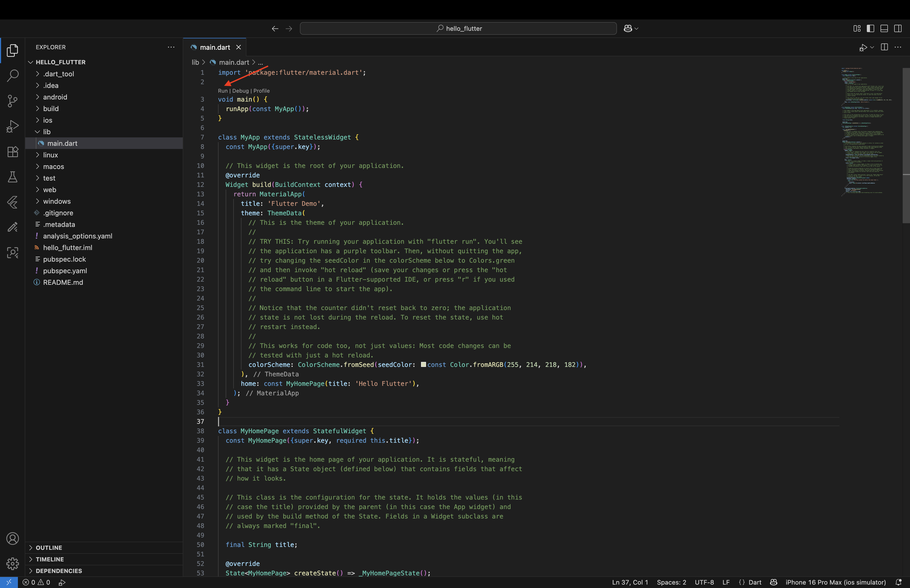Expand the build folder

click(104, 108)
